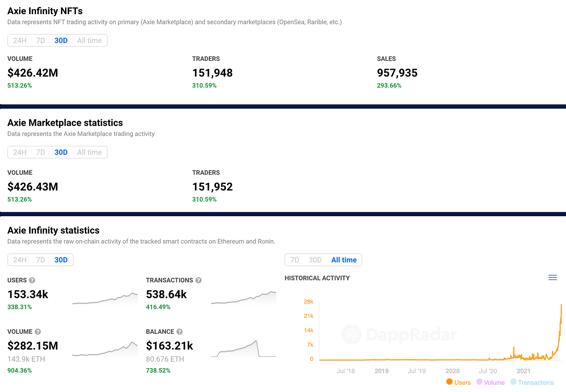Click the $282.15M volume value

coord(33,346)
